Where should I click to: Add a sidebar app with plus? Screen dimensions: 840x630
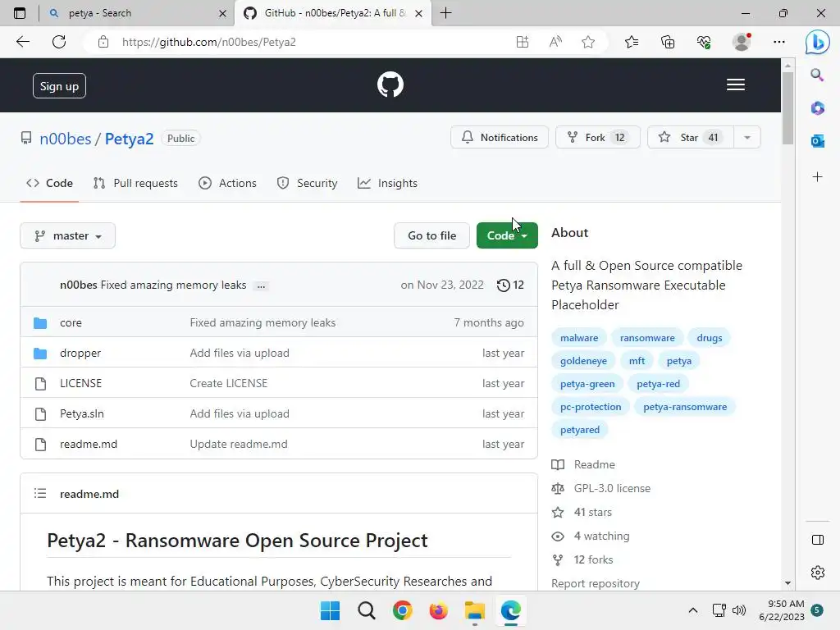pyautogui.click(x=817, y=177)
